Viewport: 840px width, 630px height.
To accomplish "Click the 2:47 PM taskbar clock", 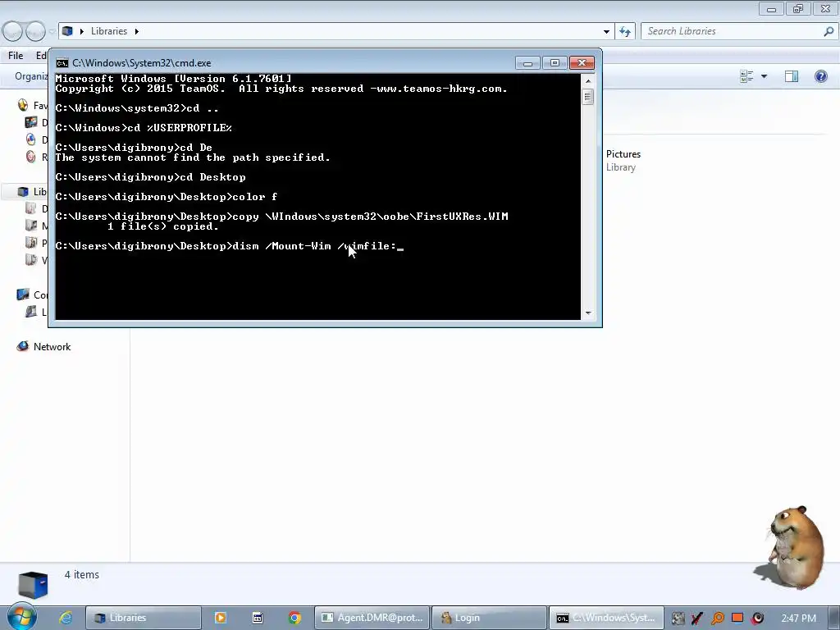I will [x=799, y=619].
